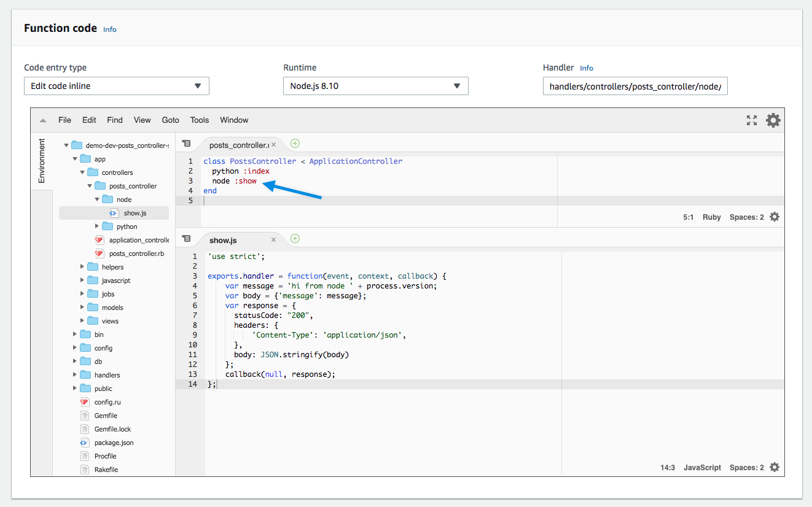Expand the views folder

click(x=82, y=321)
